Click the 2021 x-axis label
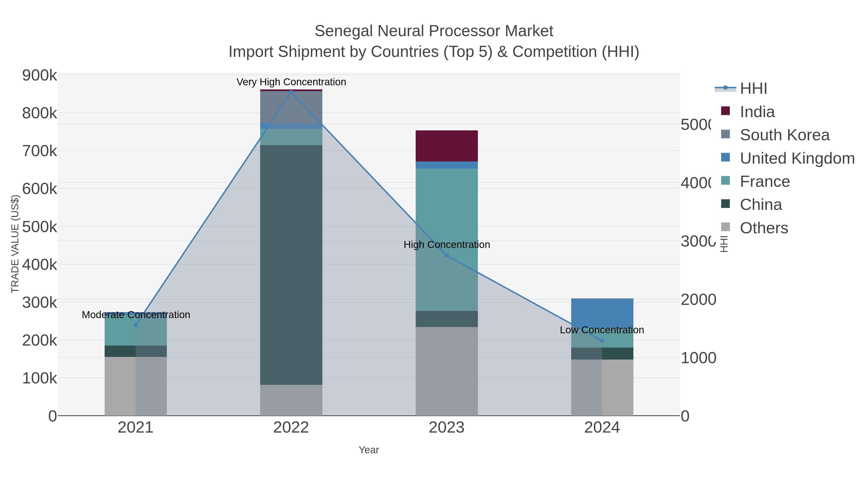Screen dimensions: 868x488 (x=136, y=428)
